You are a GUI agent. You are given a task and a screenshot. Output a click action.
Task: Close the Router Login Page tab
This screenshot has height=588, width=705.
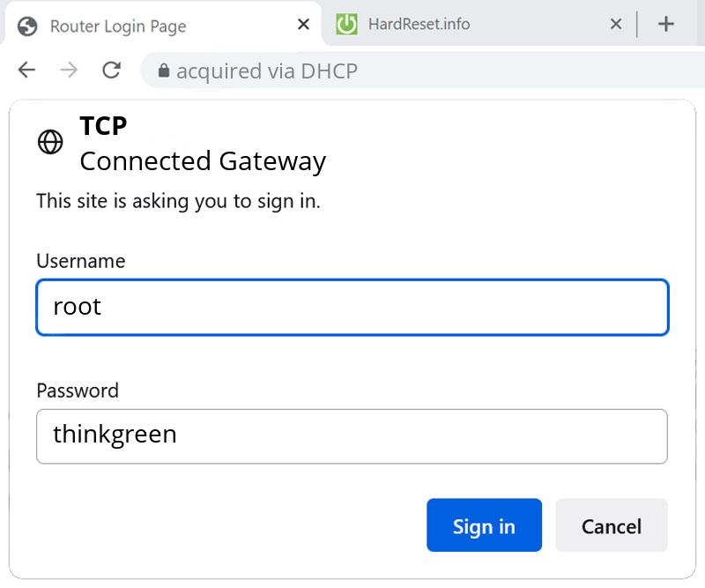(302, 25)
